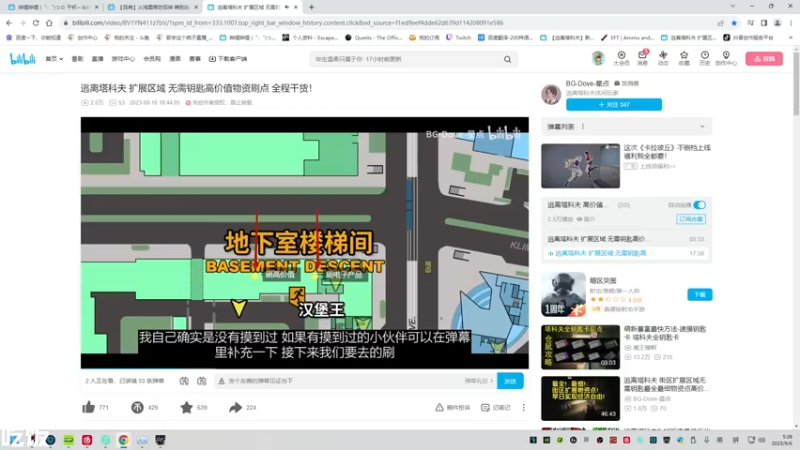
Task: Click the bilibili logo
Action: click(x=23, y=59)
